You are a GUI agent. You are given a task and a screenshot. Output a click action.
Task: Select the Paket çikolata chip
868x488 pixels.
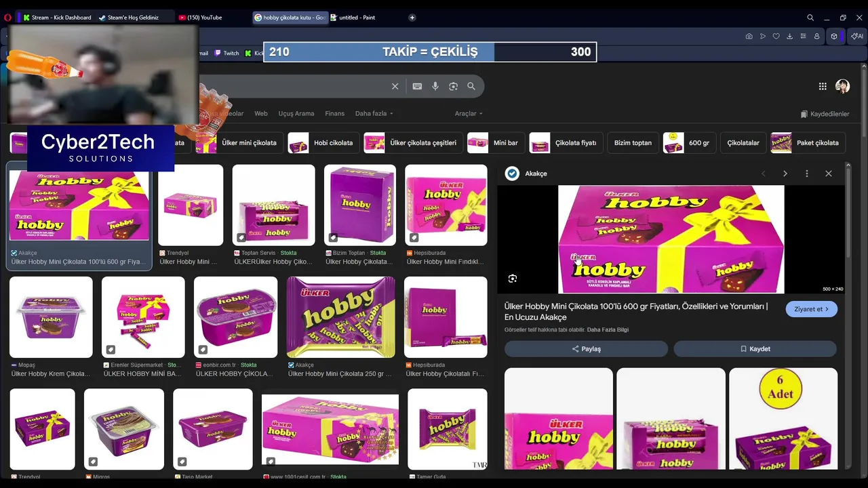click(x=808, y=143)
